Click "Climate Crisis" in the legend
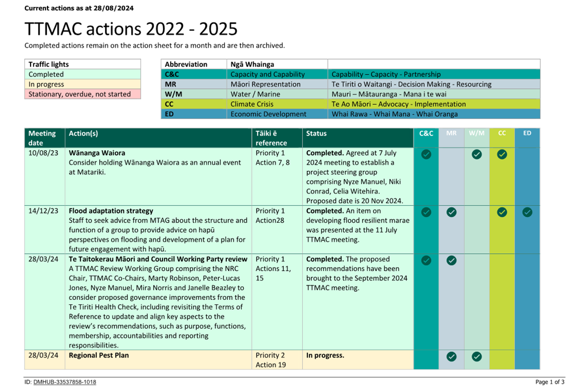 [x=252, y=104]
